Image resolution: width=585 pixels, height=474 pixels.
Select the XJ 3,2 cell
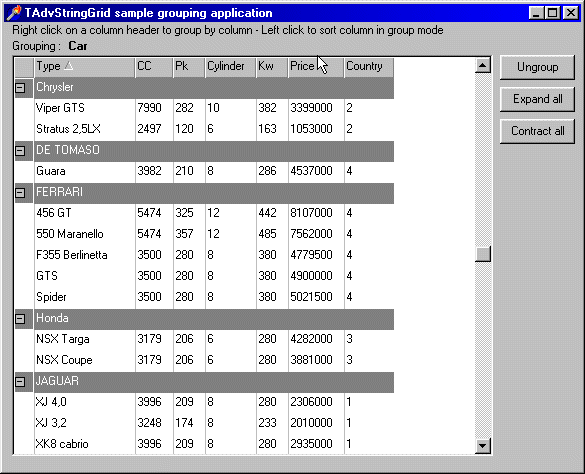84,423
